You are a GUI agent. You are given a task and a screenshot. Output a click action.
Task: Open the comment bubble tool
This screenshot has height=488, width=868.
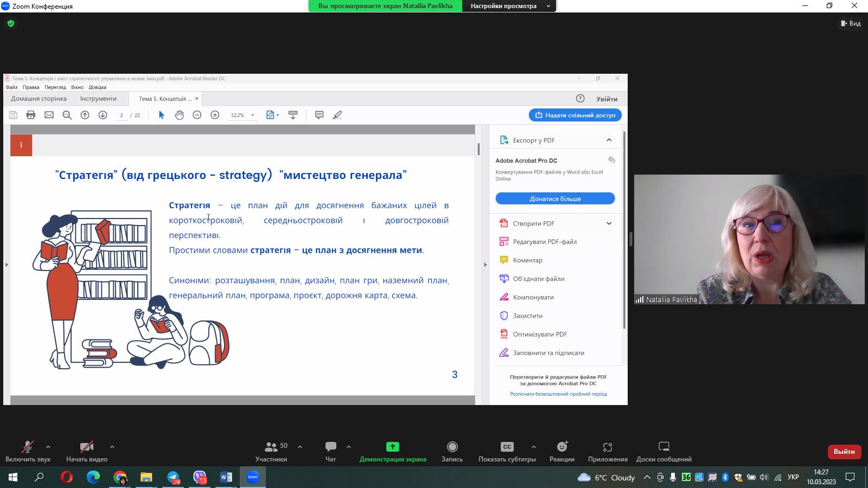319,115
